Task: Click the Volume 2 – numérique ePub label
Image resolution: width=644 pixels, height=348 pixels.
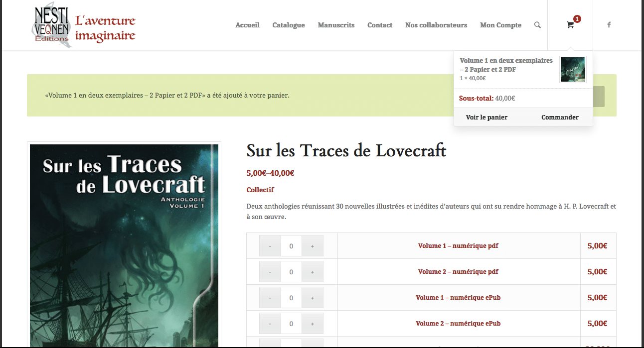Action: click(x=458, y=324)
